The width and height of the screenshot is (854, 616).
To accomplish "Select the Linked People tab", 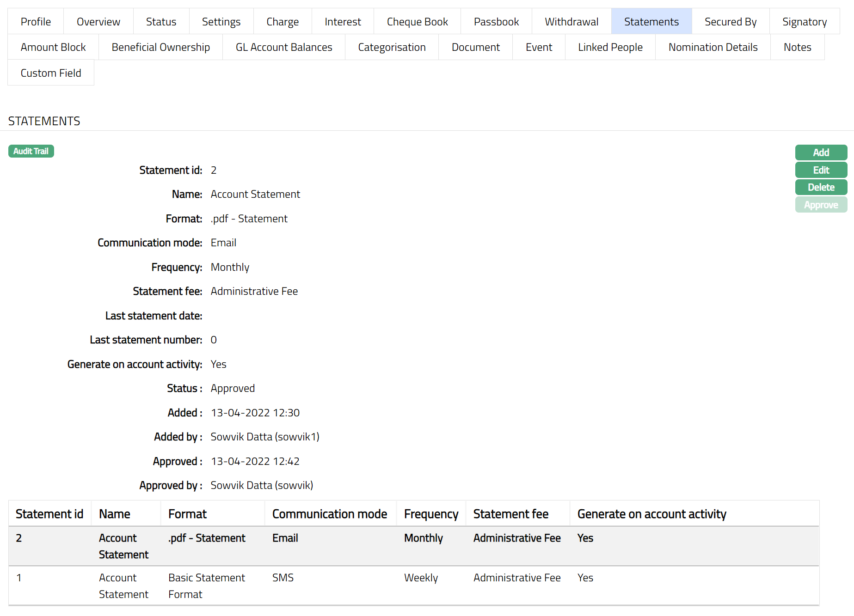I will coord(610,47).
